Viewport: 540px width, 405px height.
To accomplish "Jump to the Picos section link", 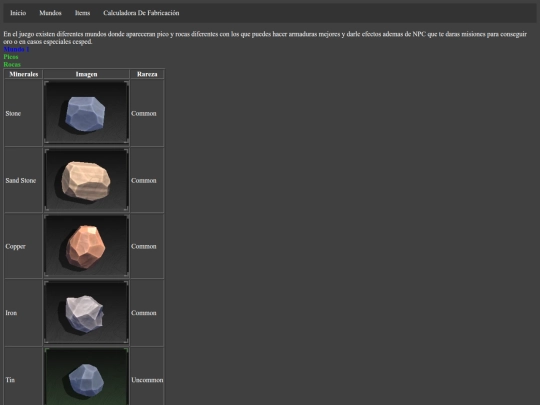I will point(11,57).
